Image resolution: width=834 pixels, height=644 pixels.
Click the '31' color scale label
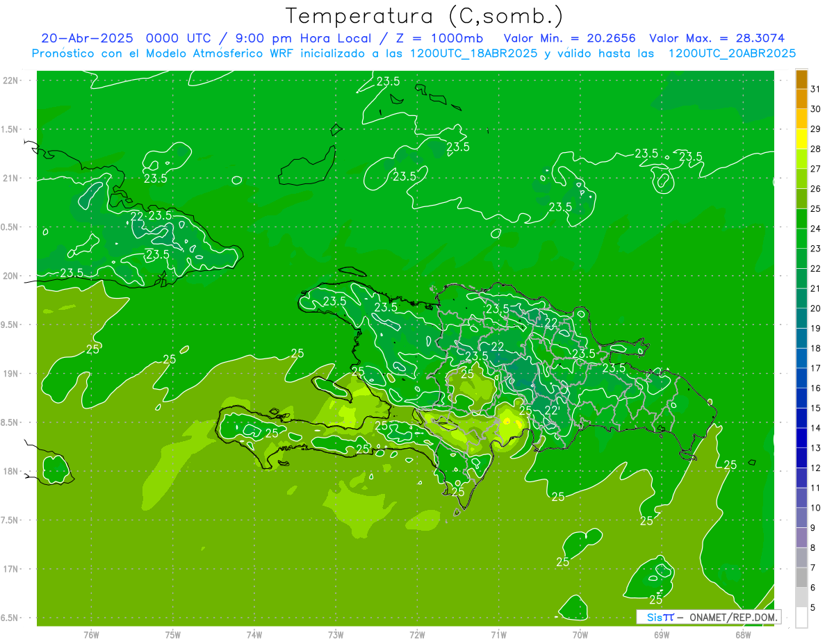815,89
